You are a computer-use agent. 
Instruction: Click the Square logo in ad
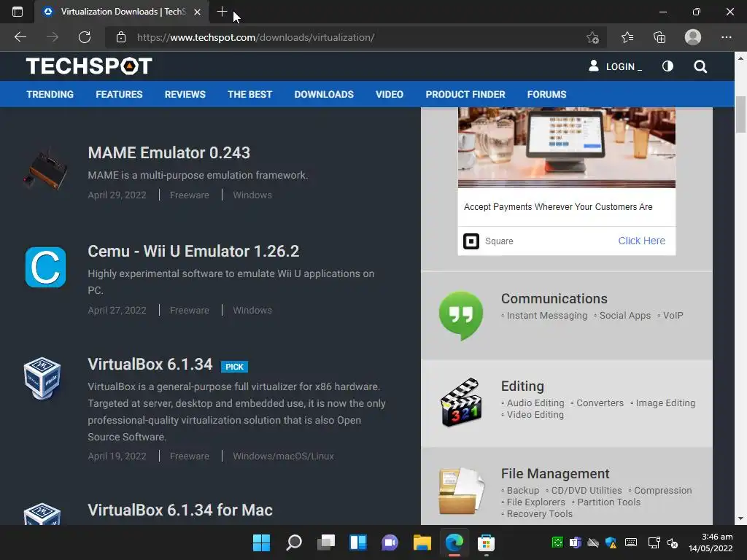(x=471, y=241)
